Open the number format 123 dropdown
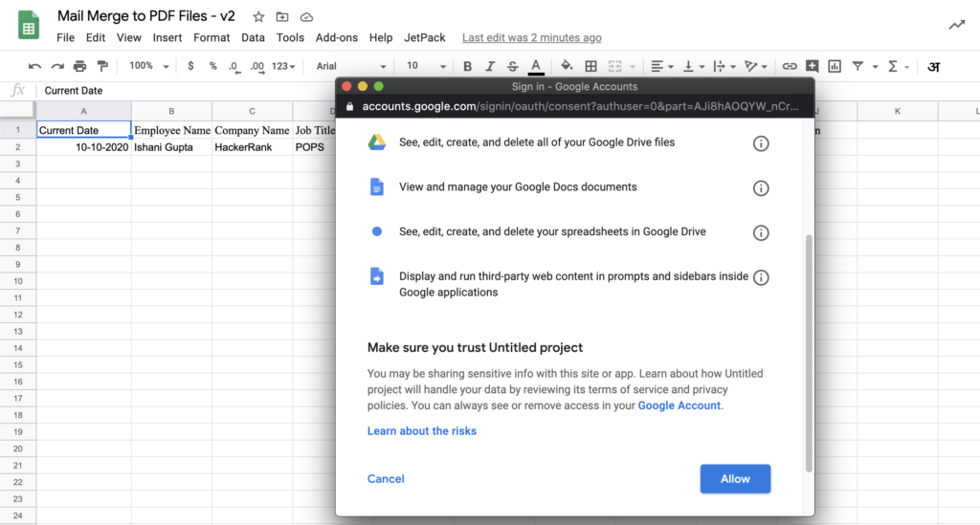 283,66
